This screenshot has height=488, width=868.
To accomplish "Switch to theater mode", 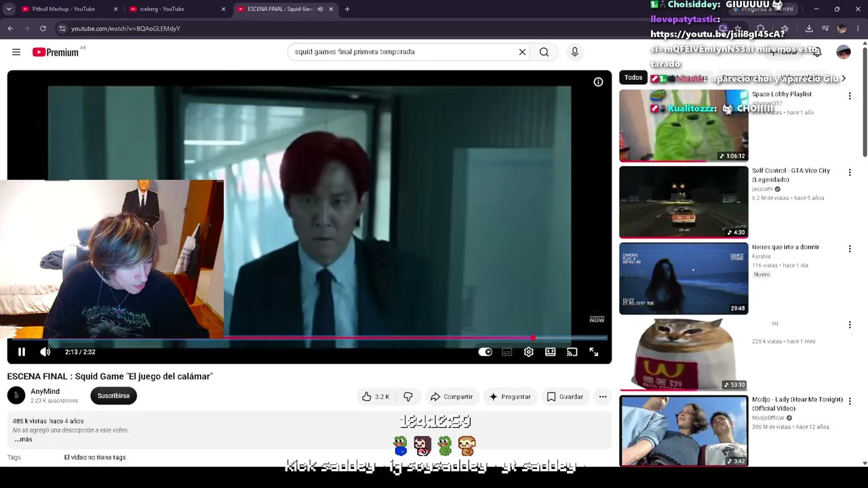I will click(550, 352).
